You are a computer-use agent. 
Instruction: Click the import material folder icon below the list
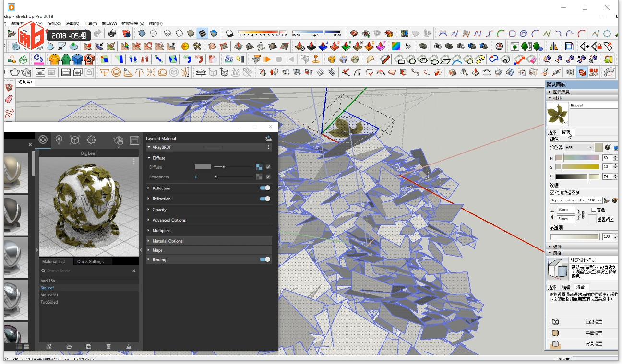click(x=69, y=346)
